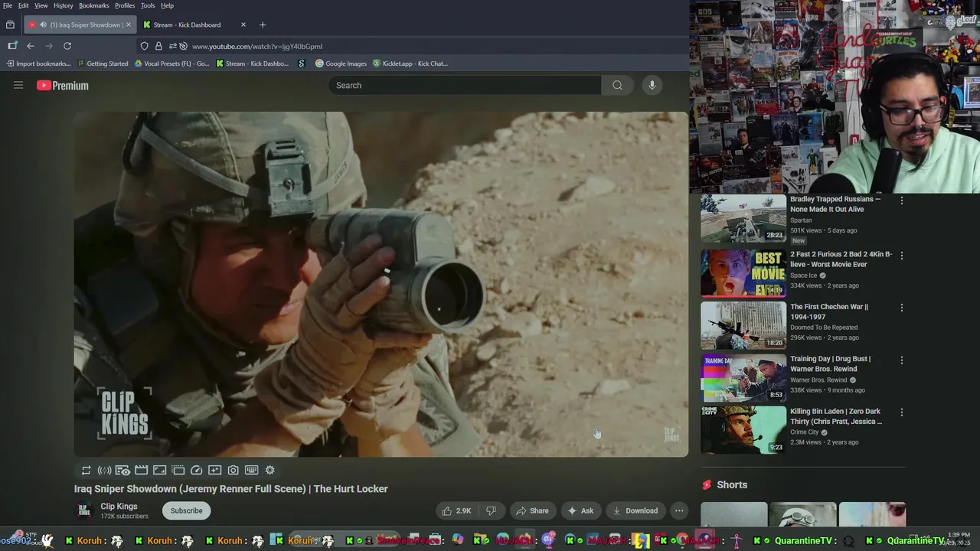Switch to the Stream - Kick Dashboard tab

[195, 24]
